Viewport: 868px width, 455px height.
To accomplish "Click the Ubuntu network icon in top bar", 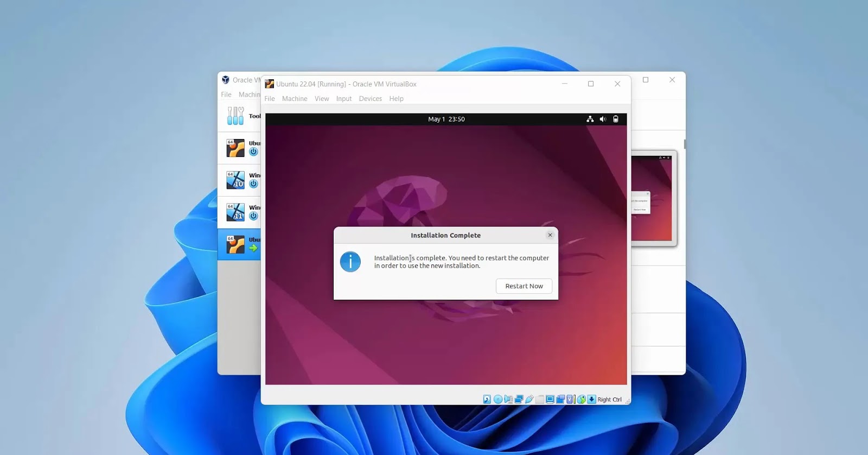I will point(590,119).
